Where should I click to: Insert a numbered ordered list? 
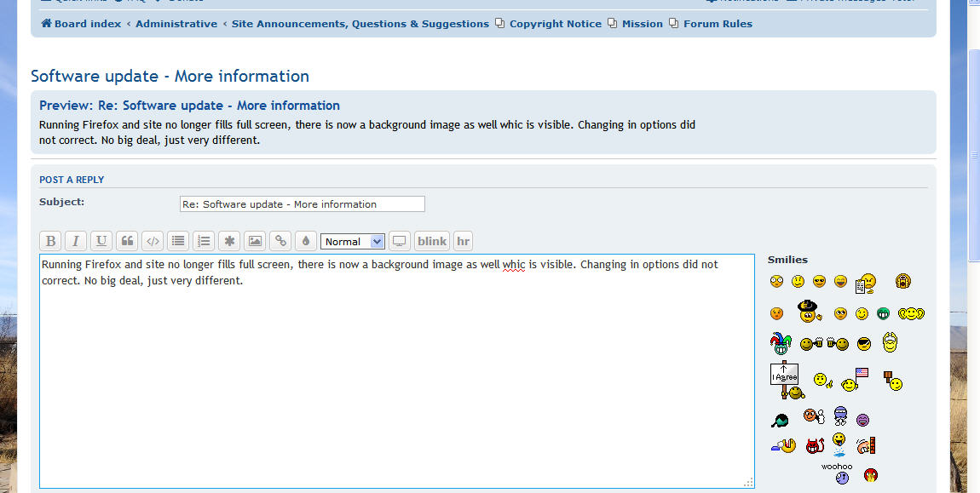click(204, 241)
